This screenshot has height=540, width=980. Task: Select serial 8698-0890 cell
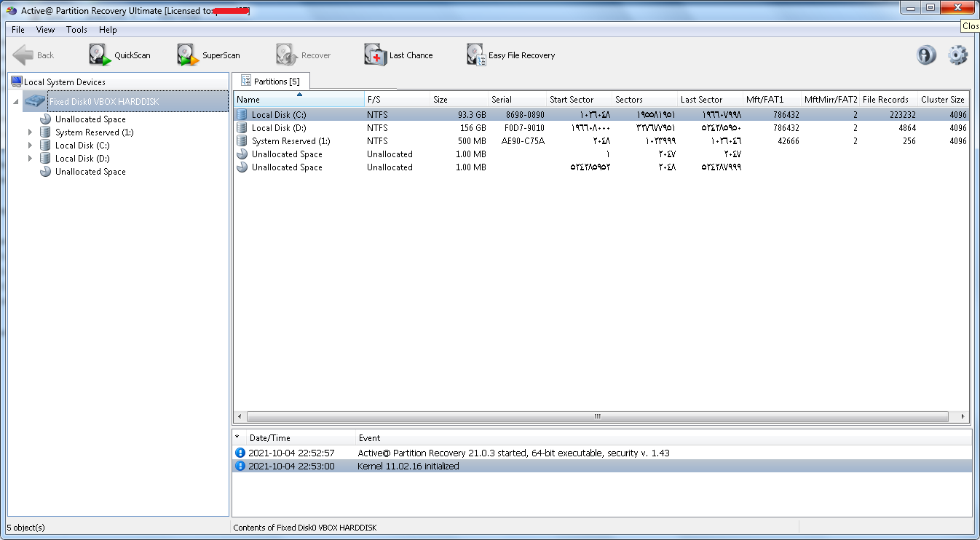524,115
